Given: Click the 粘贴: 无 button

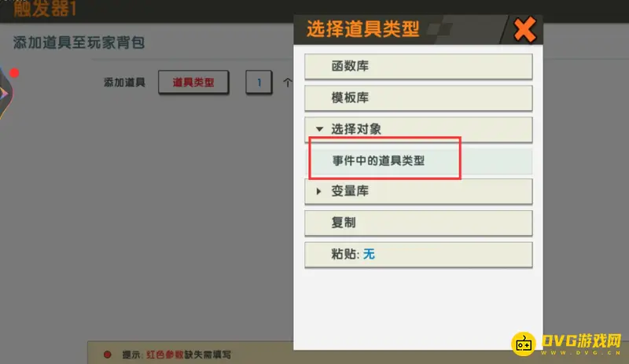Looking at the screenshot, I should pos(418,254).
